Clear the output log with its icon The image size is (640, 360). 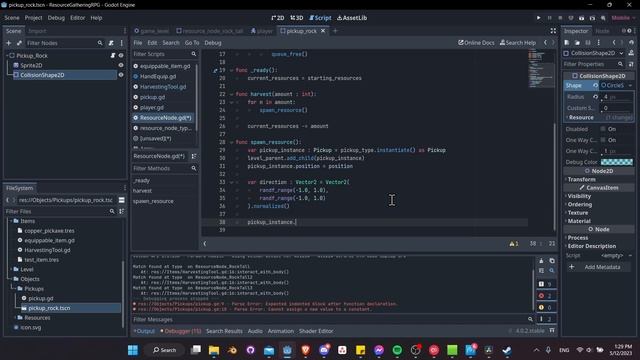tap(541, 261)
